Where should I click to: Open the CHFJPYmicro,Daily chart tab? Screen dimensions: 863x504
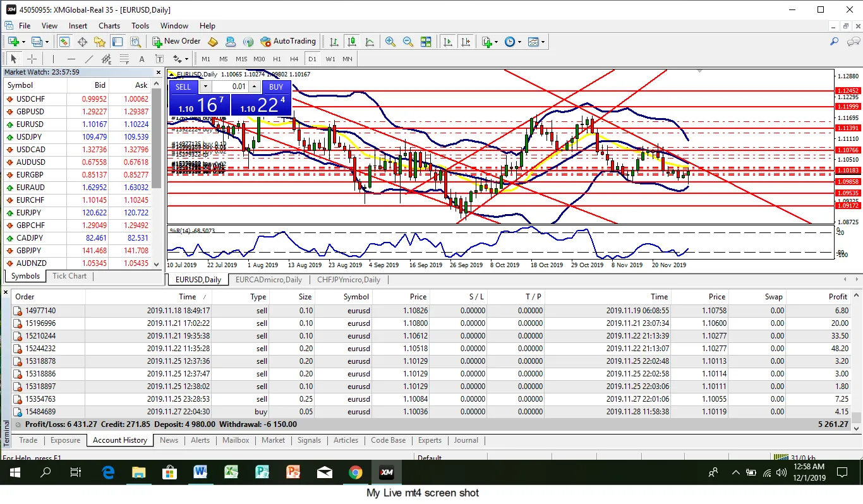349,280
